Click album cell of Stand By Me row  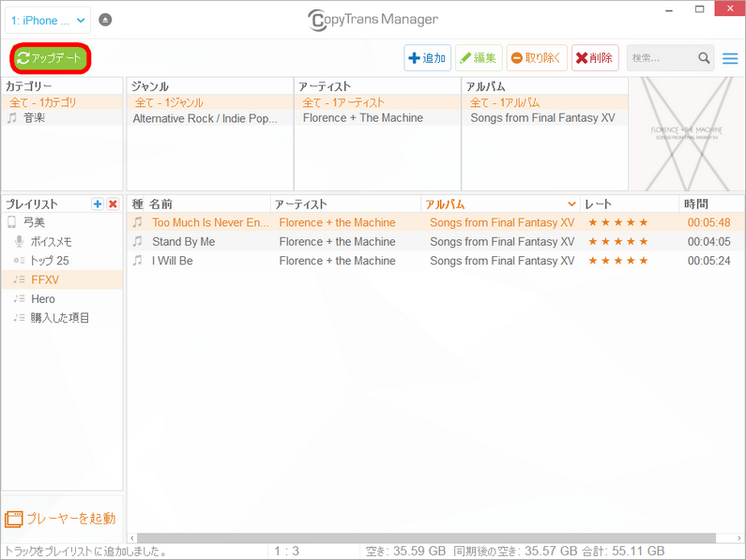pyautogui.click(x=502, y=242)
